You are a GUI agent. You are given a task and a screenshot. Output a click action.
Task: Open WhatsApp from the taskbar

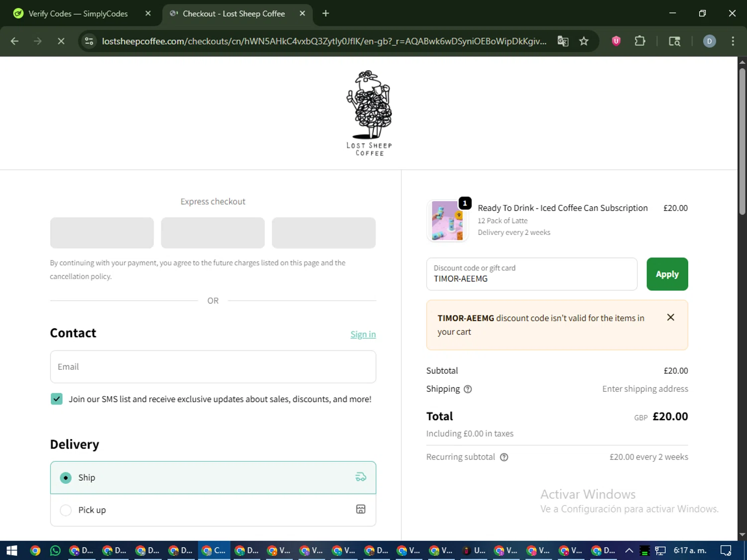55,551
